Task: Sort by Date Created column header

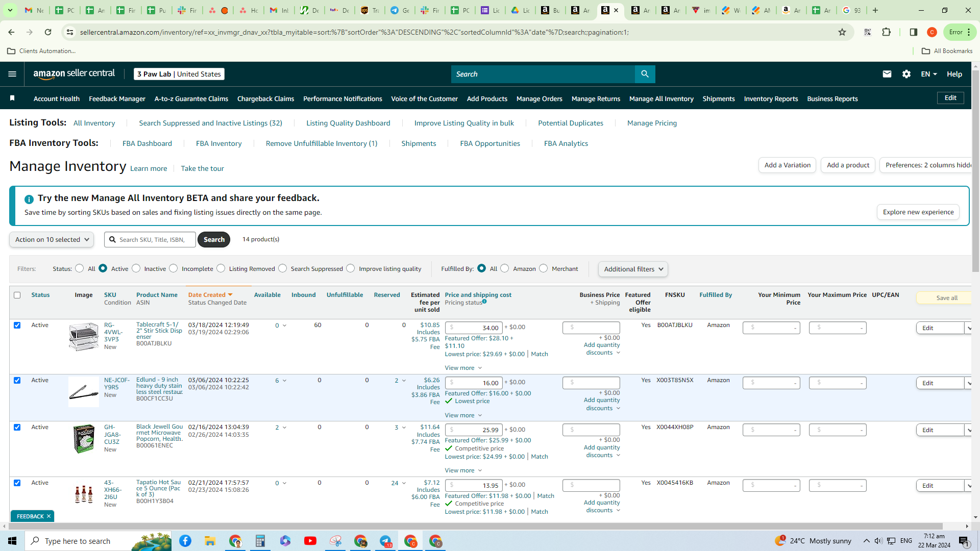Action: [x=210, y=295]
